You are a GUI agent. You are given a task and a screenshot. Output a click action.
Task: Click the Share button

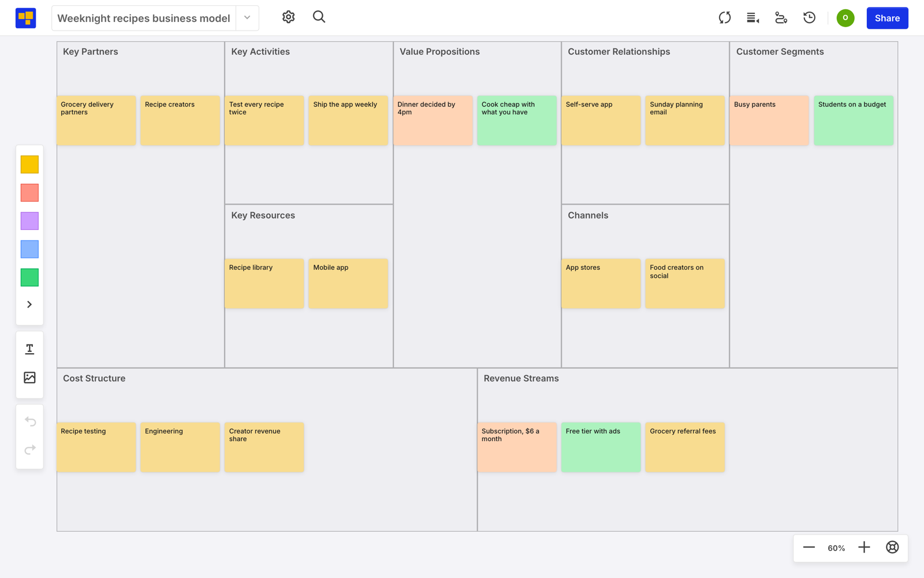coord(887,18)
